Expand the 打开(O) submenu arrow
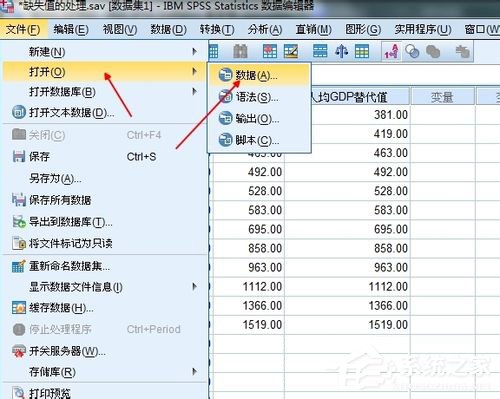The width and height of the screenshot is (500, 399). (x=194, y=72)
